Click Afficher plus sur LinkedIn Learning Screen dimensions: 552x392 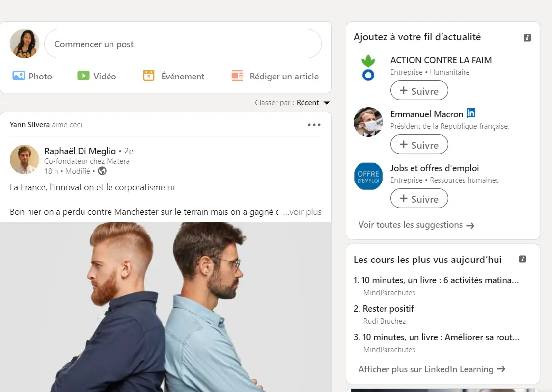pos(432,369)
